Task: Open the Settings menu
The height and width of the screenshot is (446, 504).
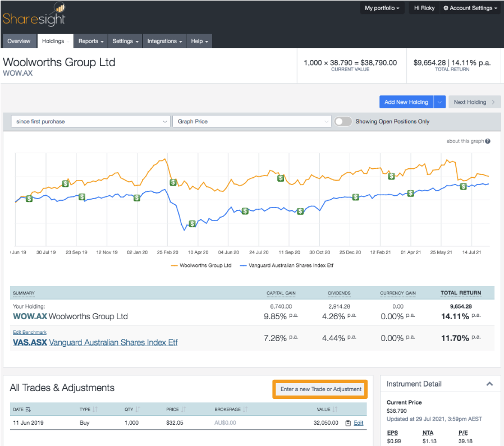Action: click(125, 41)
